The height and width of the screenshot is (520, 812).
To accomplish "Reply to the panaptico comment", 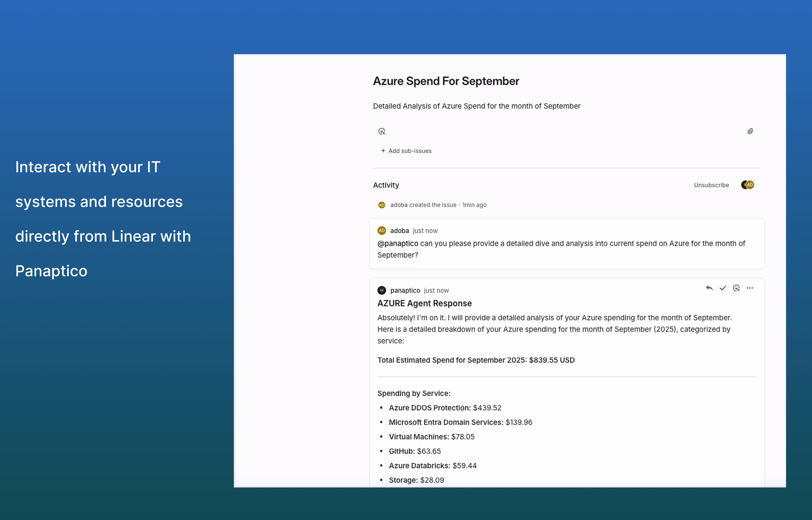I will [709, 288].
